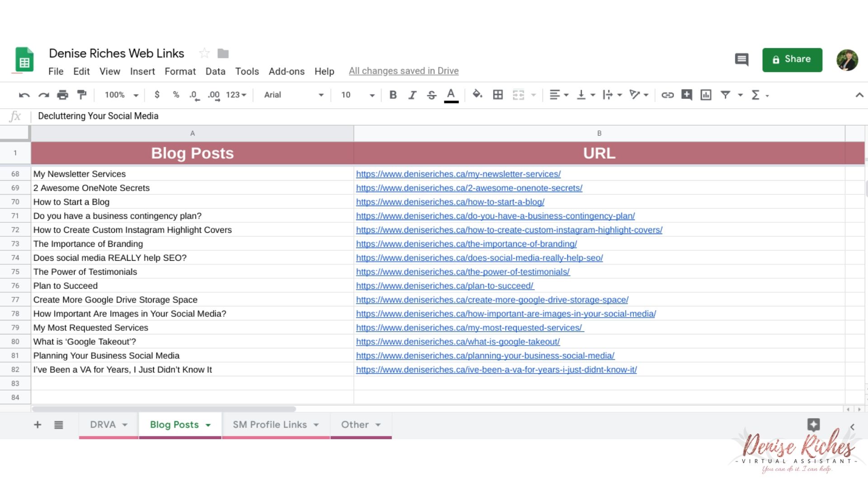
Task: Decrease decimal places icon
Action: tap(194, 95)
